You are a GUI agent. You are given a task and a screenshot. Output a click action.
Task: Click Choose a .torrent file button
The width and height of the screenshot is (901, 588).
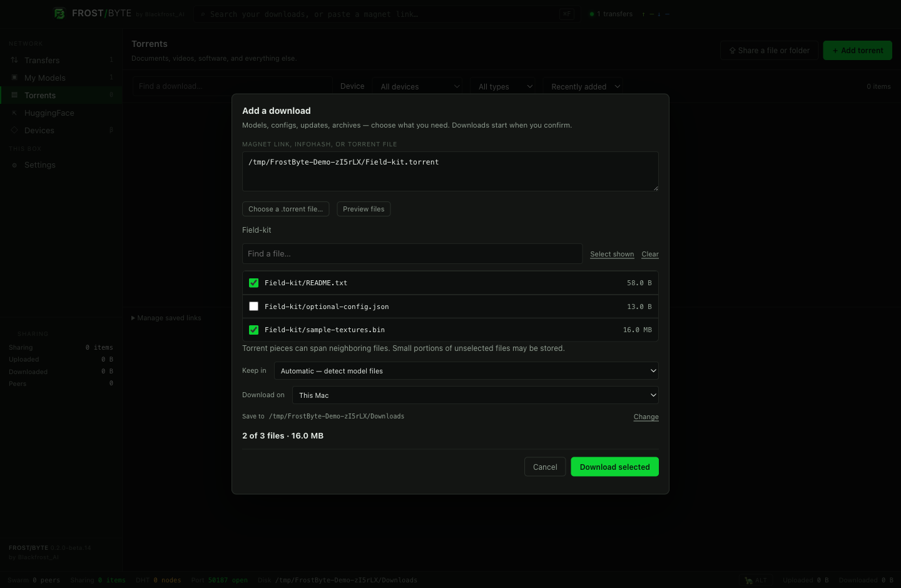pyautogui.click(x=286, y=209)
